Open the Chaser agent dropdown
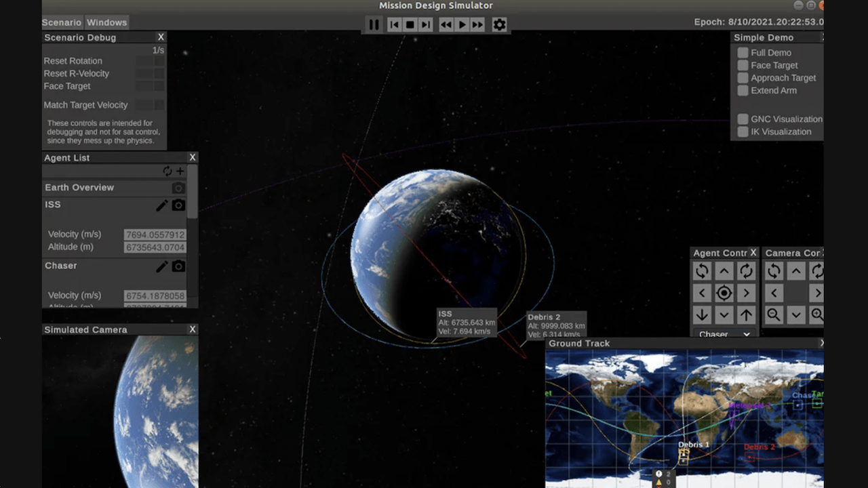The image size is (868, 488). (x=724, y=333)
